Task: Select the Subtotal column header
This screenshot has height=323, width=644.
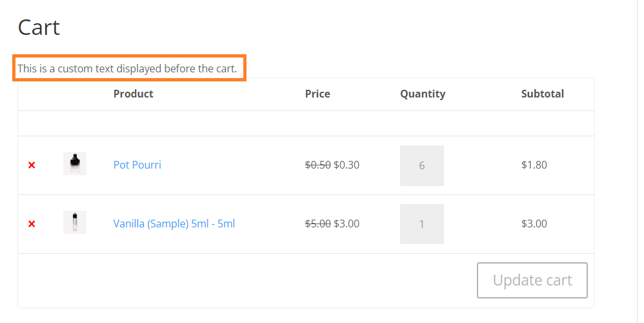Action: point(542,94)
